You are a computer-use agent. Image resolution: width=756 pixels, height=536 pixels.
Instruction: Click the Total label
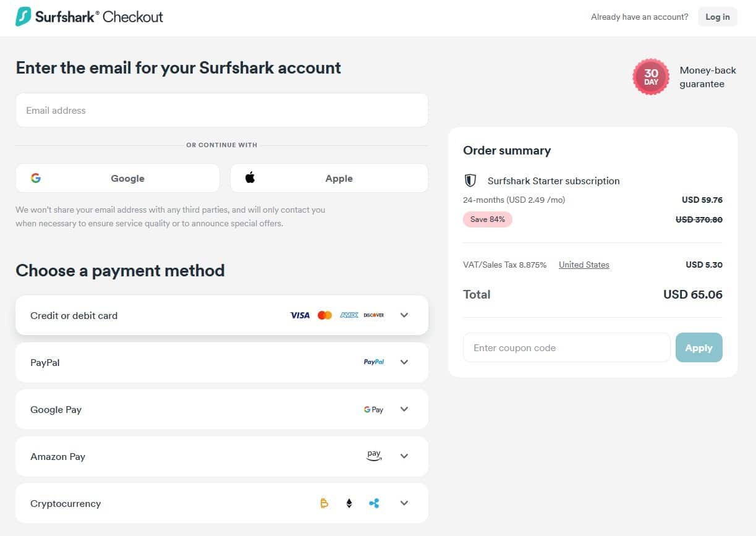477,294
